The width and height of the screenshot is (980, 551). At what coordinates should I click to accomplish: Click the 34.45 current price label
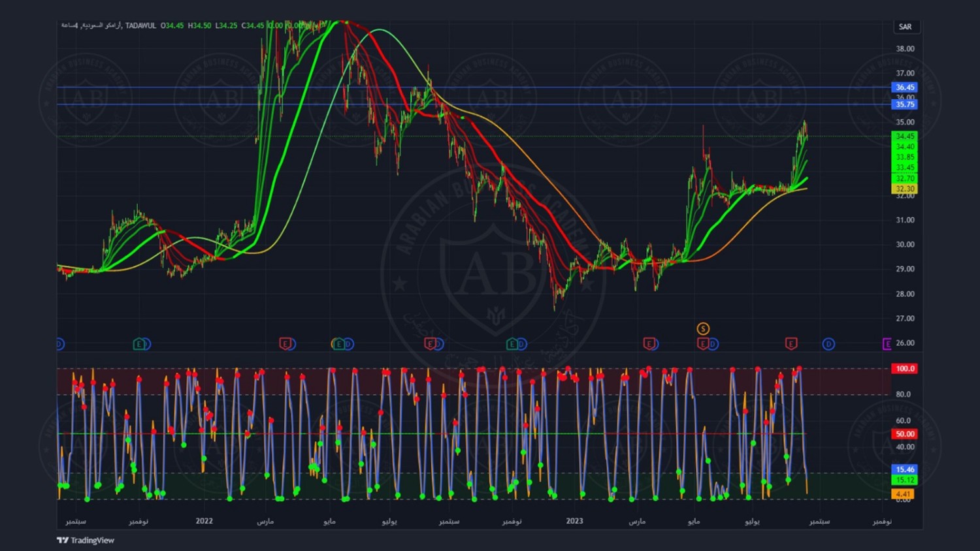[x=905, y=136]
